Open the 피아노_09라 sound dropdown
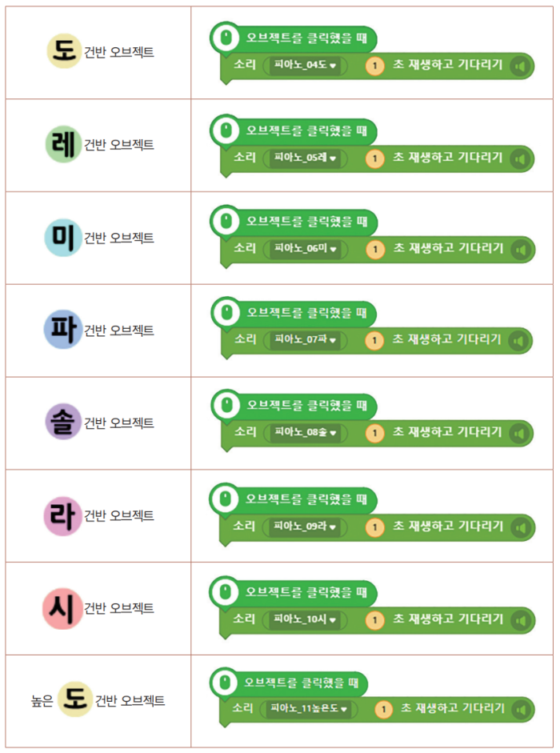 click(305, 527)
